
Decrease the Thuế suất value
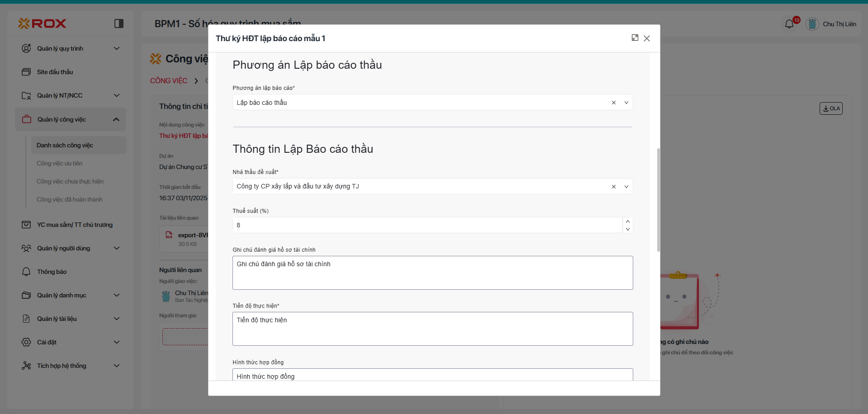coord(628,229)
